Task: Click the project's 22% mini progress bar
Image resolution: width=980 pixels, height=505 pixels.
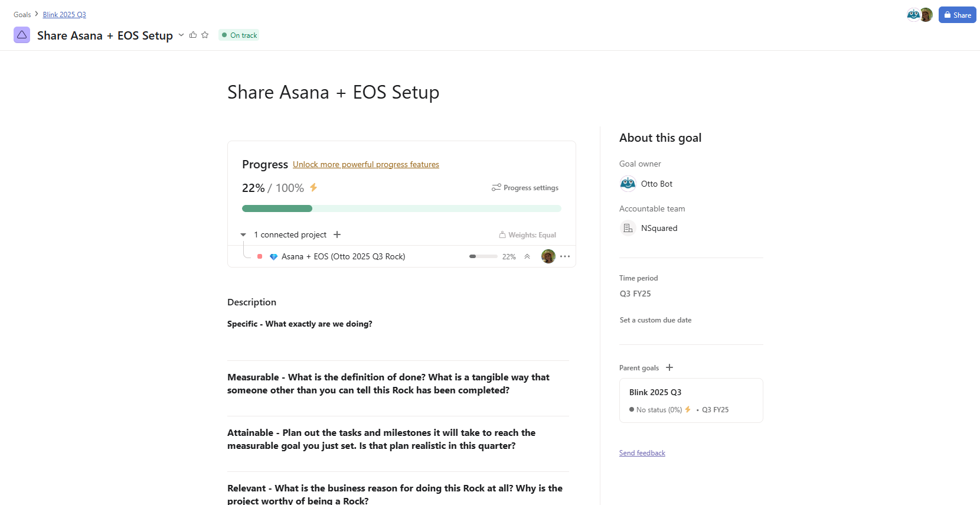Action: 484,256
